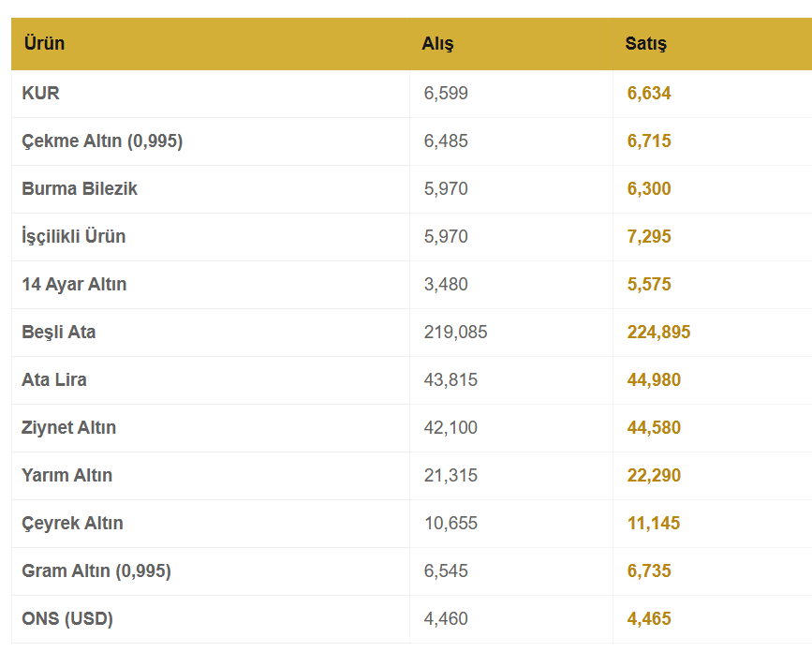Image resolution: width=812 pixels, height=652 pixels.
Task: Click the 14 Ayar Altın row label
Action: [x=74, y=284]
